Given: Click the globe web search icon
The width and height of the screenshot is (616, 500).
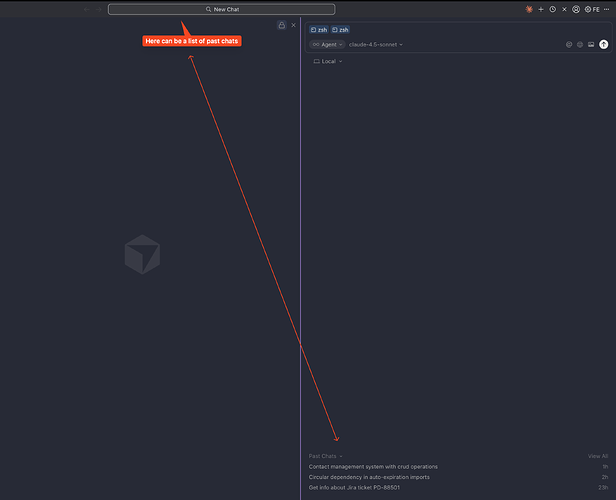Looking at the screenshot, I should coord(580,45).
